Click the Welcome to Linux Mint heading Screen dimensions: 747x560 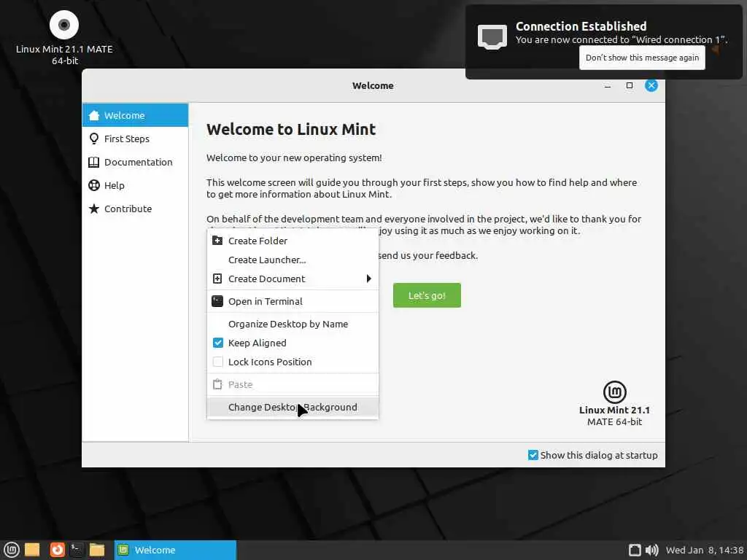pos(291,129)
